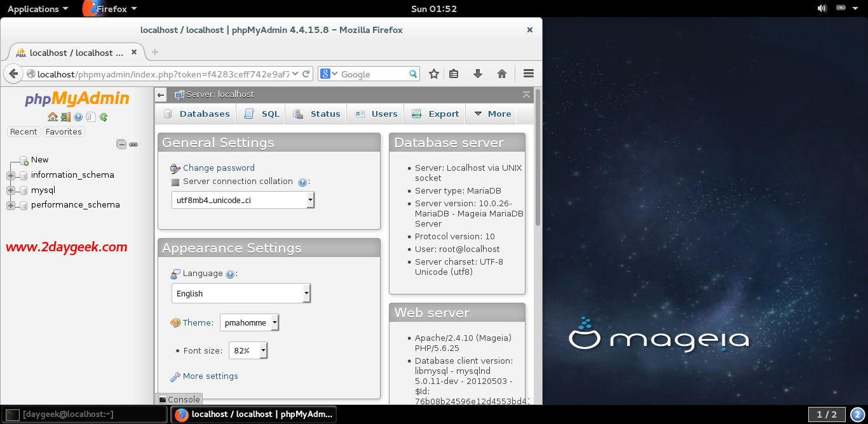
Task: Click the volume speaker icon in top bar
Action: click(822, 8)
